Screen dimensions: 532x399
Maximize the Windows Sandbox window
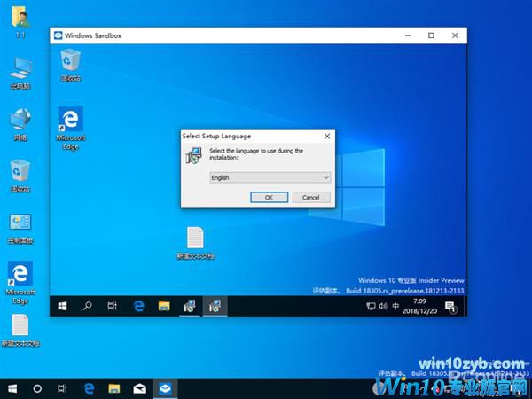(431, 35)
